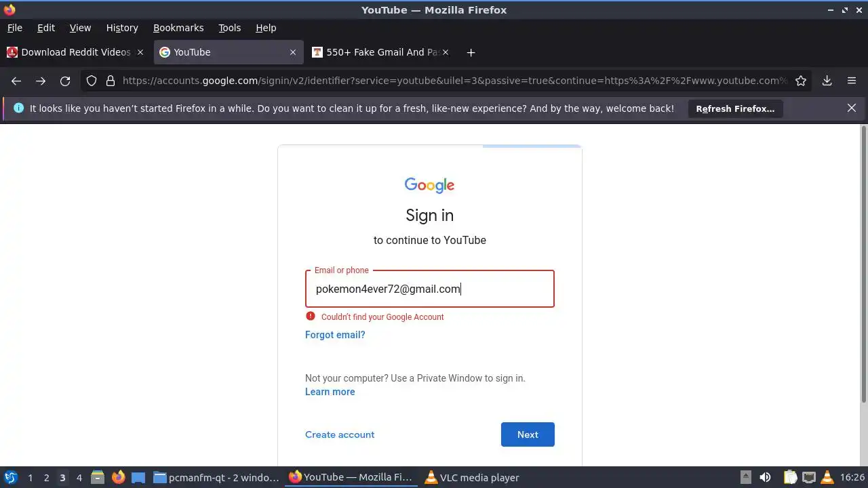Viewport: 868px width, 488px height.
Task: Click the Create account link
Action: pos(340,434)
